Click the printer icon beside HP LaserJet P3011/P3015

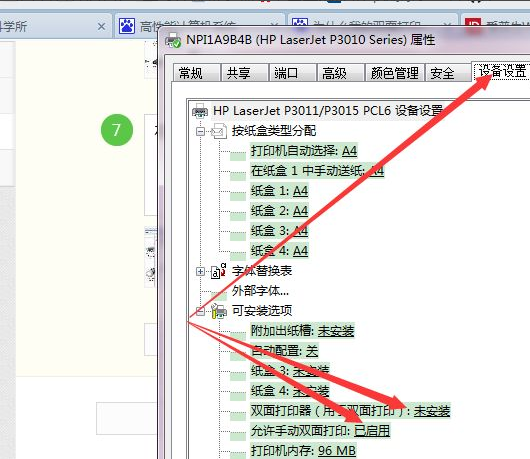click(x=200, y=111)
